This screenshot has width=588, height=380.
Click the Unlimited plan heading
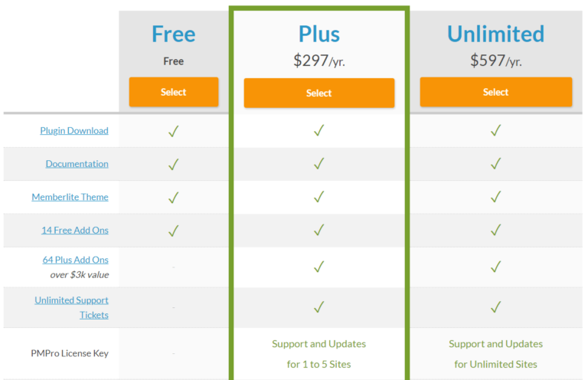495,34
